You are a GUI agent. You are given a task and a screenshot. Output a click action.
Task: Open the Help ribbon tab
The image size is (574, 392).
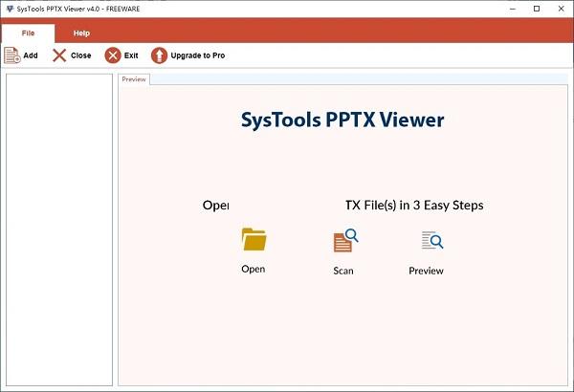click(x=81, y=33)
